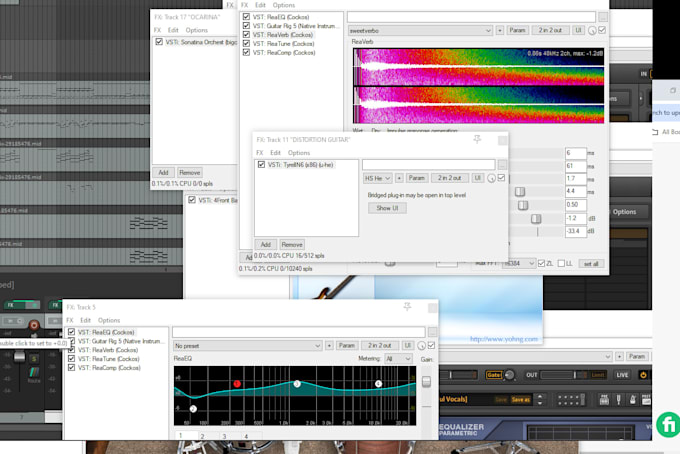Switch to ReaEQ band tab 2
This screenshot has height=454, width=680.
click(x=203, y=436)
